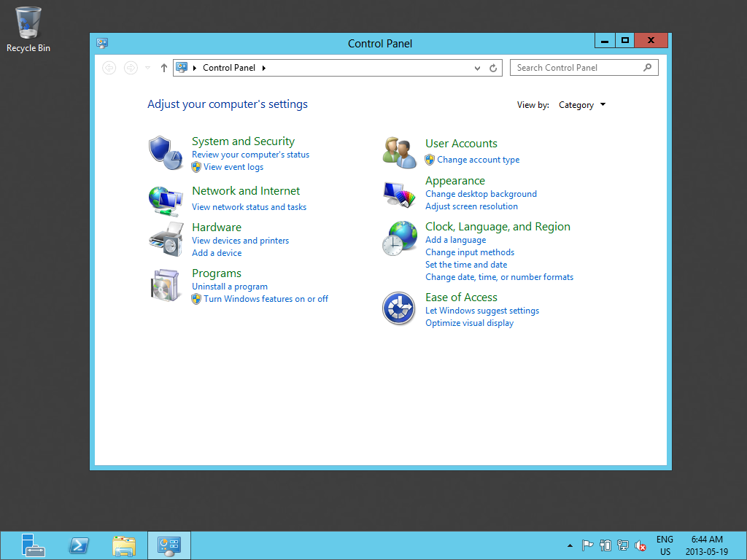Click the Forward navigation arrow
The width and height of the screenshot is (747, 560).
pos(131,68)
